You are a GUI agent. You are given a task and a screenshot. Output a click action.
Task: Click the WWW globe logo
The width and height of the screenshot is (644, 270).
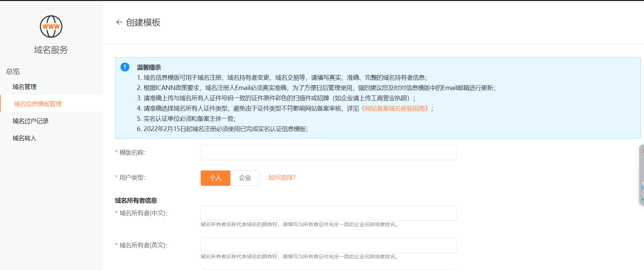click(x=51, y=27)
